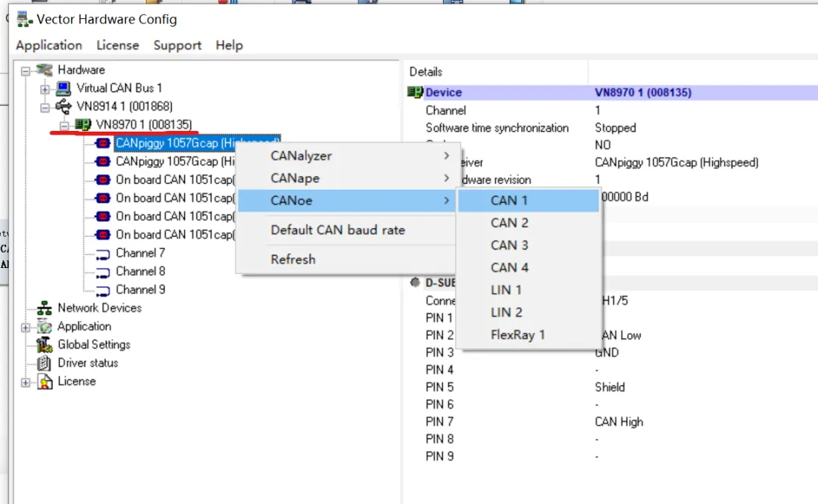Select LIN 1 in the submenu
Viewport: 818px width, 504px height.
tap(529, 291)
